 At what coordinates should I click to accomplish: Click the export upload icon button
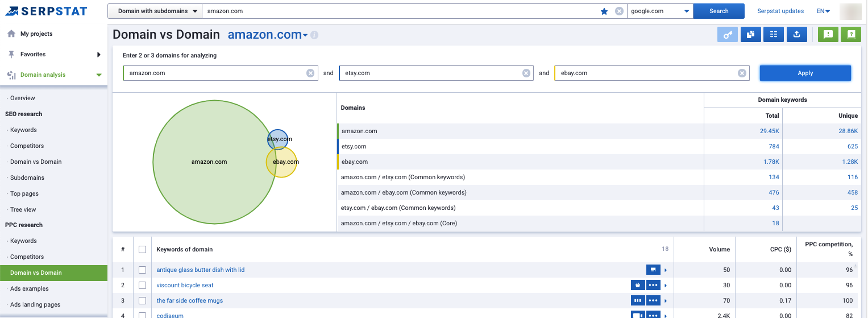click(797, 35)
